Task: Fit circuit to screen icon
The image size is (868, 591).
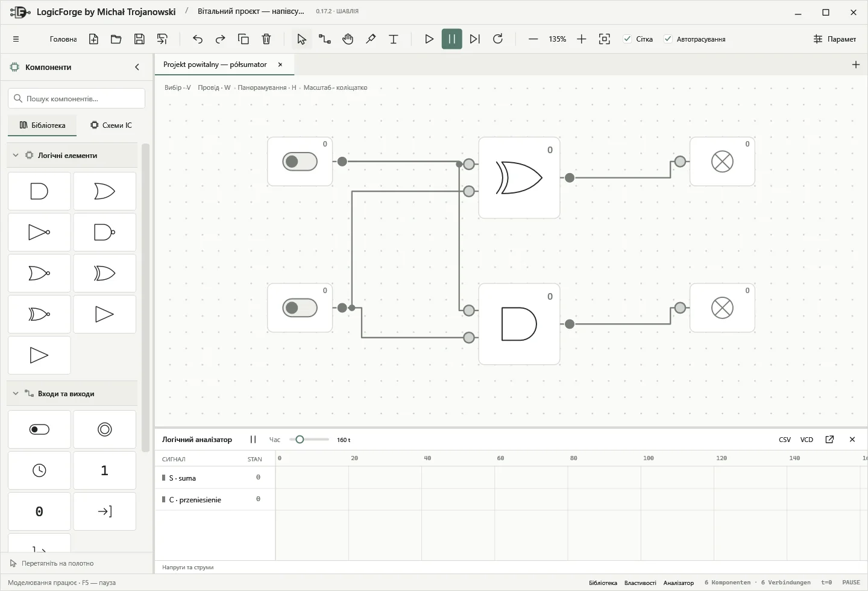Action: pos(605,39)
